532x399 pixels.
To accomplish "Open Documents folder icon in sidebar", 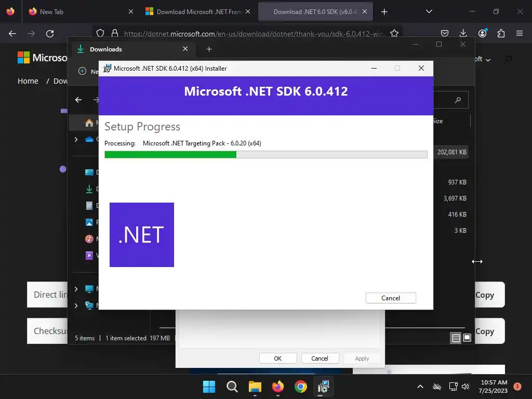I will click(x=89, y=206).
